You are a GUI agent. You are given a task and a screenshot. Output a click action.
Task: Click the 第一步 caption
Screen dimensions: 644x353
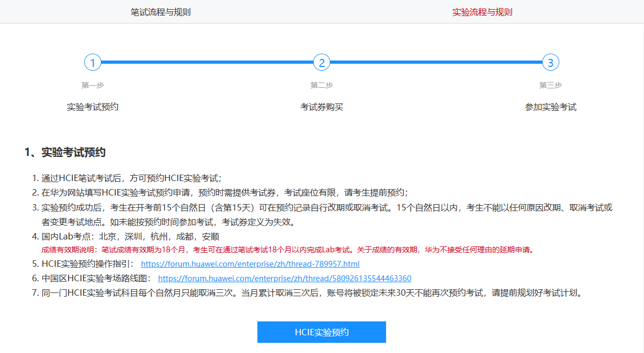[93, 85]
